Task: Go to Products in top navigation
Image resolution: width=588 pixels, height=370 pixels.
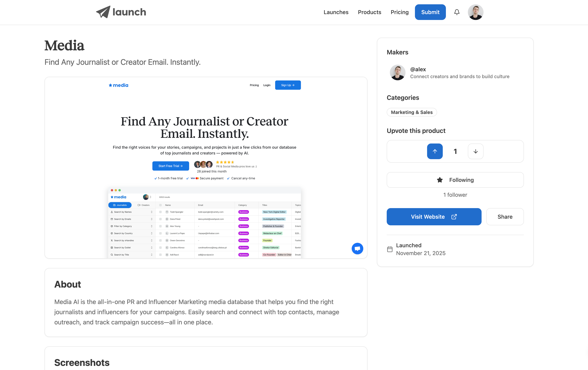Action: pyautogui.click(x=369, y=12)
